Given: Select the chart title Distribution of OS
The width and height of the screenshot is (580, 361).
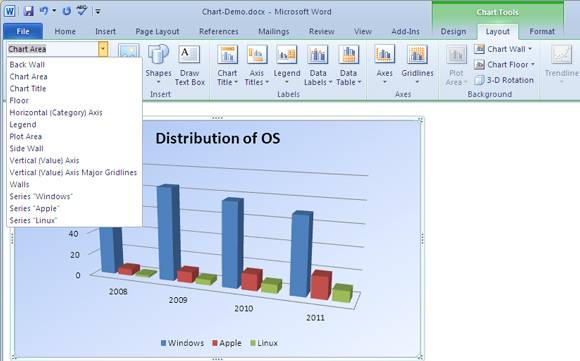Looking at the screenshot, I should tap(218, 138).
